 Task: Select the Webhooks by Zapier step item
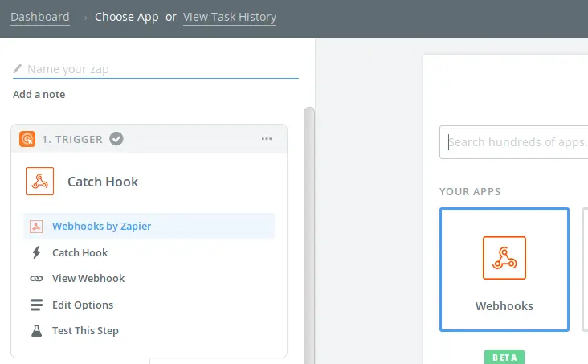(149, 227)
